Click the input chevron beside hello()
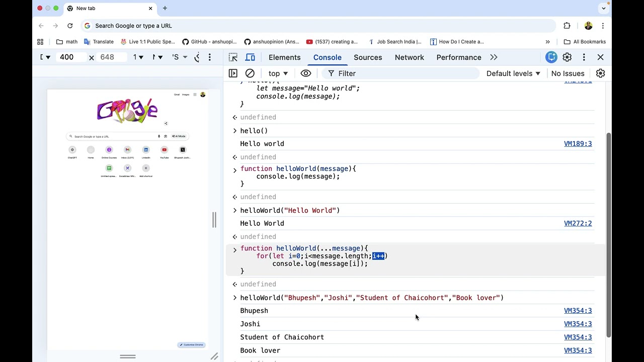The width and height of the screenshot is (644, 362). click(x=234, y=131)
